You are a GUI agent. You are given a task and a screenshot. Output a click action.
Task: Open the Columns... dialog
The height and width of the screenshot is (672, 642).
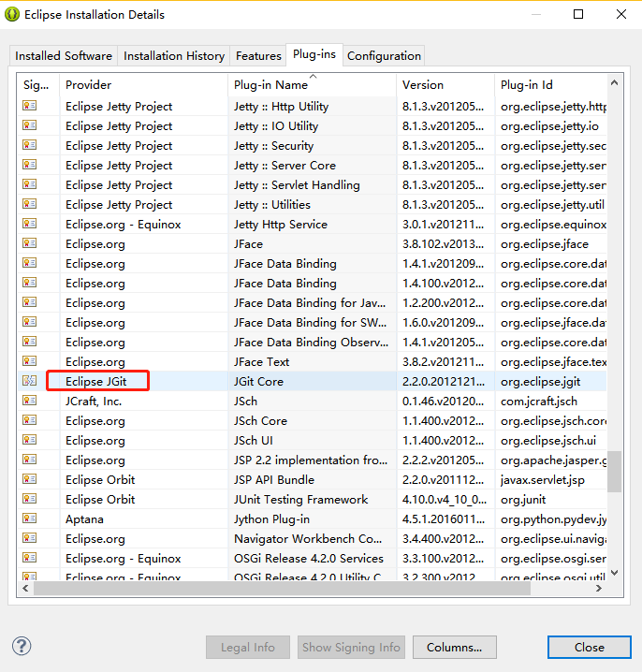pos(454,647)
